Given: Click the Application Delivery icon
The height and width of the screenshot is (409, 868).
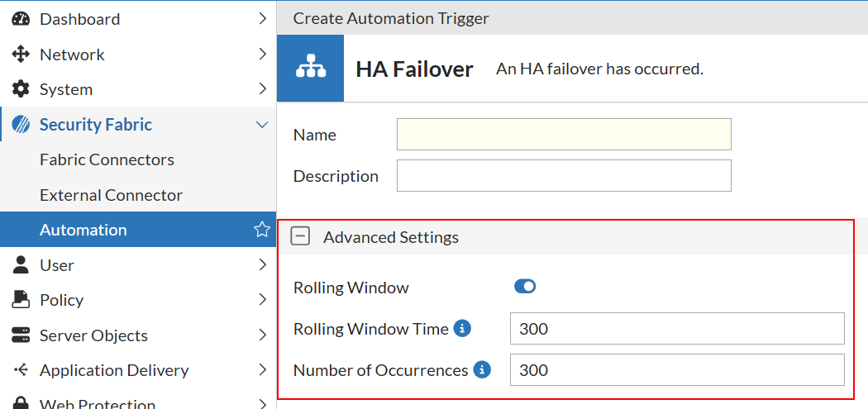Looking at the screenshot, I should (21, 370).
